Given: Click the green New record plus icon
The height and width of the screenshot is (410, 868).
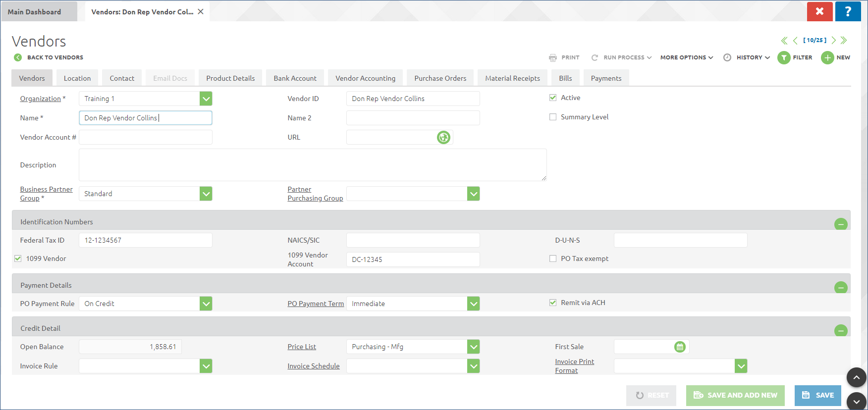Looking at the screenshot, I should (x=827, y=58).
